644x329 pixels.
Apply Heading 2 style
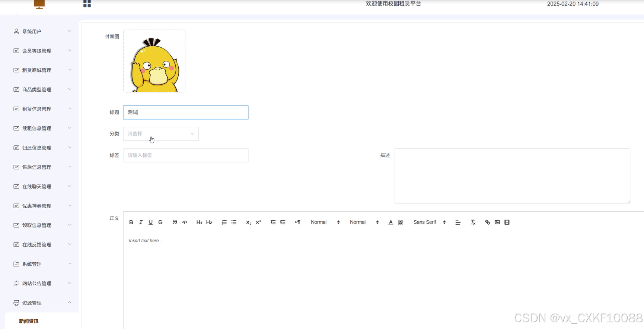pos(209,222)
